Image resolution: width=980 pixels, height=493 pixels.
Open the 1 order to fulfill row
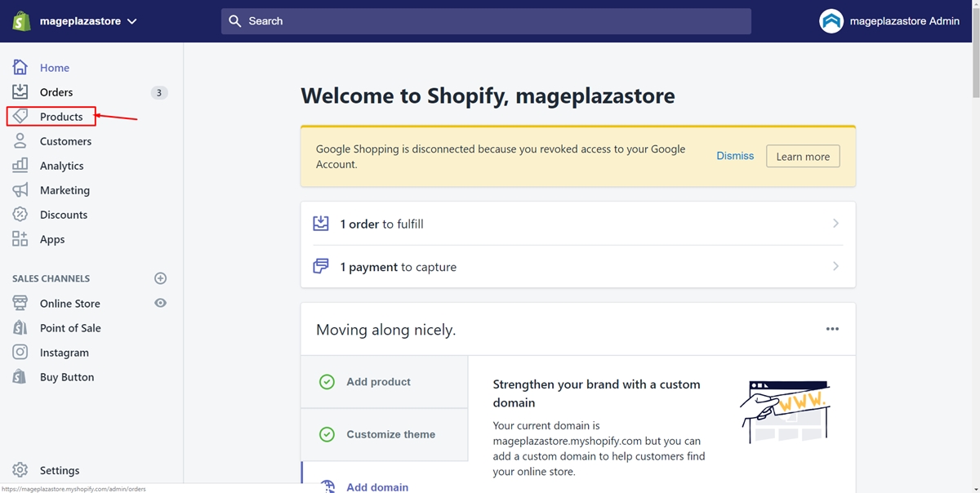point(578,224)
